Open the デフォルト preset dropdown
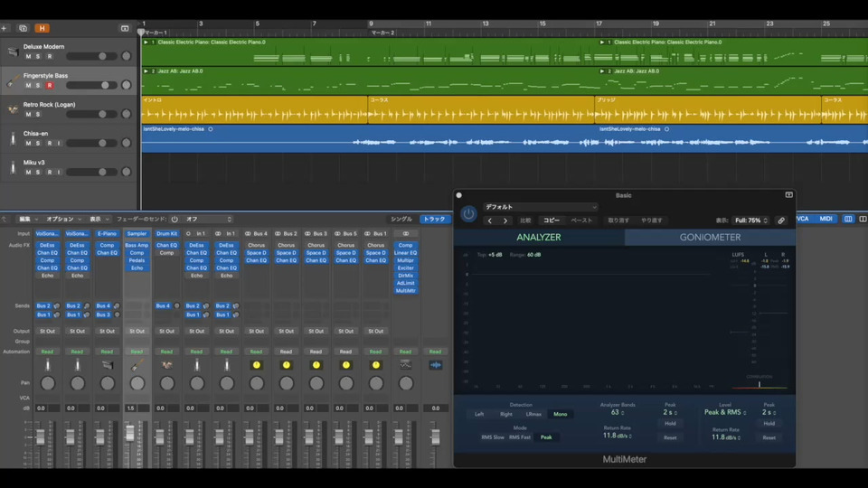Viewport: 868px width, 488px height. (x=540, y=207)
